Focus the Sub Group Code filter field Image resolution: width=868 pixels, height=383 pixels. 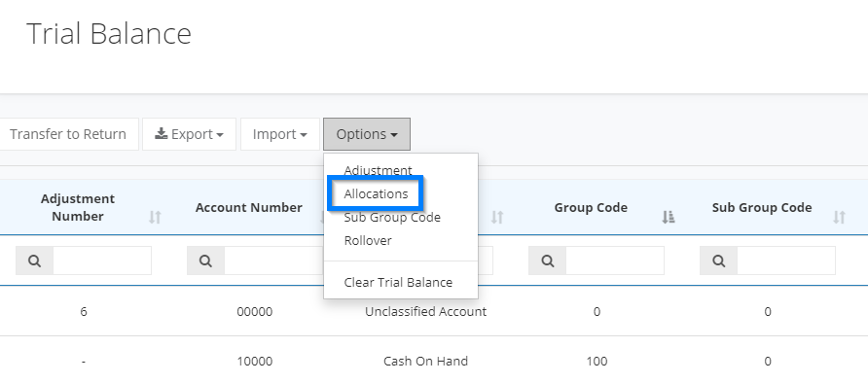click(786, 261)
